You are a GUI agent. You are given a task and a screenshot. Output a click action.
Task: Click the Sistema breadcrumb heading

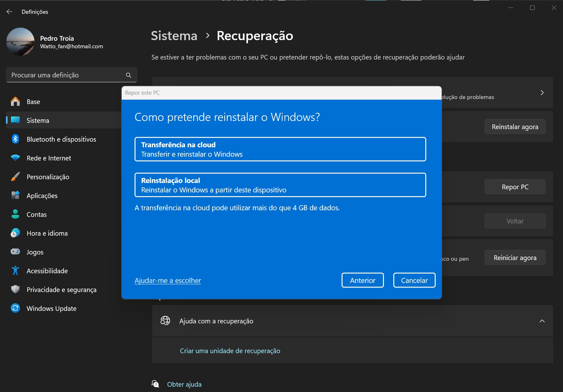coord(174,36)
